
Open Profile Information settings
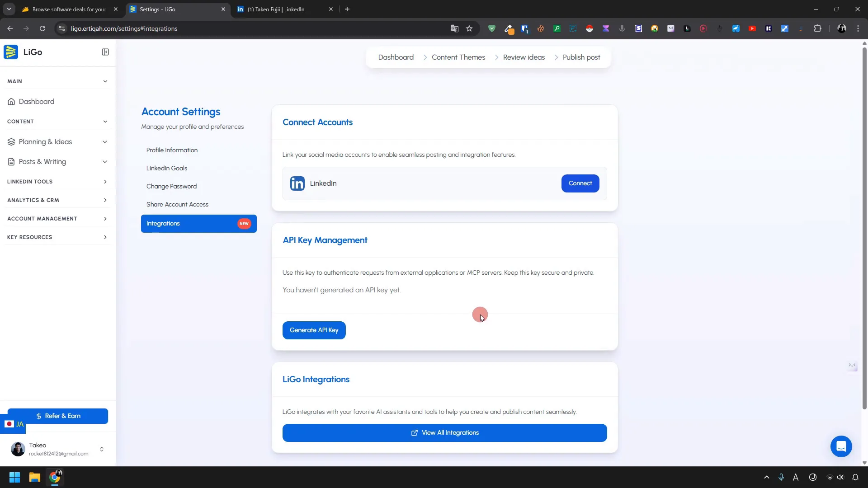click(x=172, y=150)
